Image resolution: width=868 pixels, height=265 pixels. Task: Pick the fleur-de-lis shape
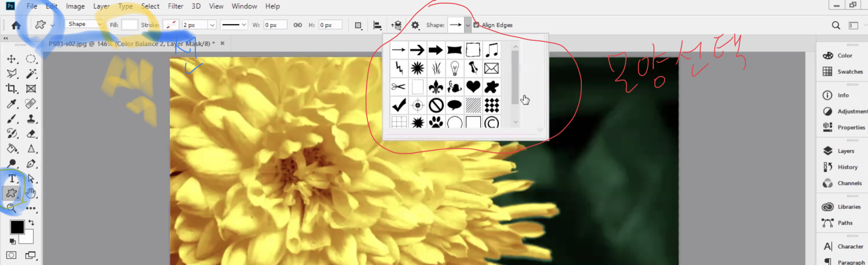(436, 87)
